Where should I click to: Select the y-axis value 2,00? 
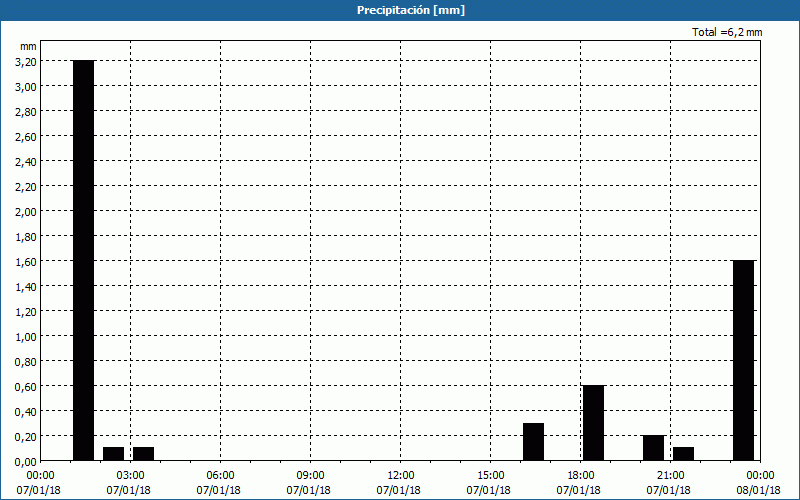[26, 211]
